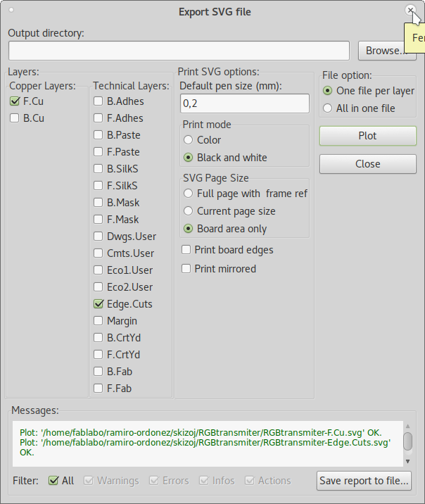The width and height of the screenshot is (425, 504).
Task: Select Black and white print mode
Action: pos(189,158)
